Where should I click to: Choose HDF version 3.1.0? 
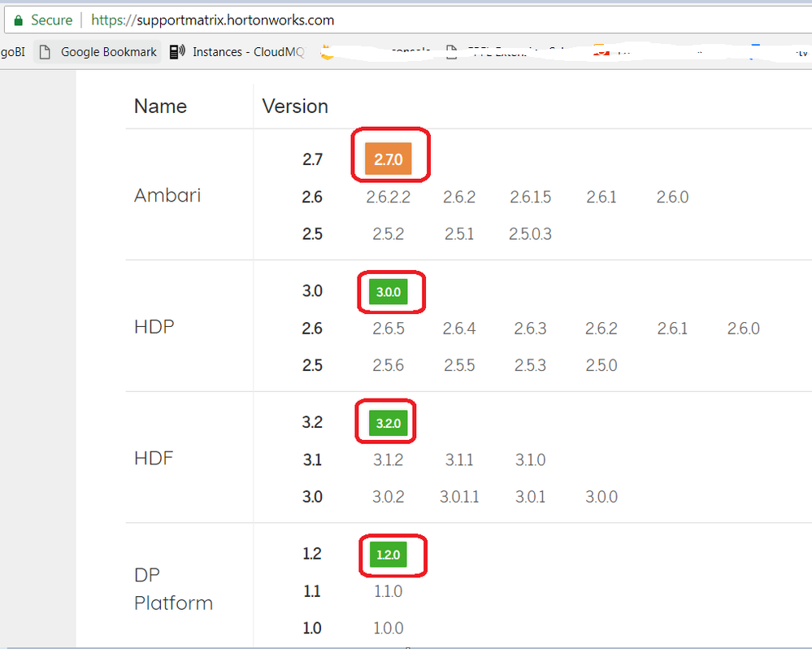tap(530, 460)
